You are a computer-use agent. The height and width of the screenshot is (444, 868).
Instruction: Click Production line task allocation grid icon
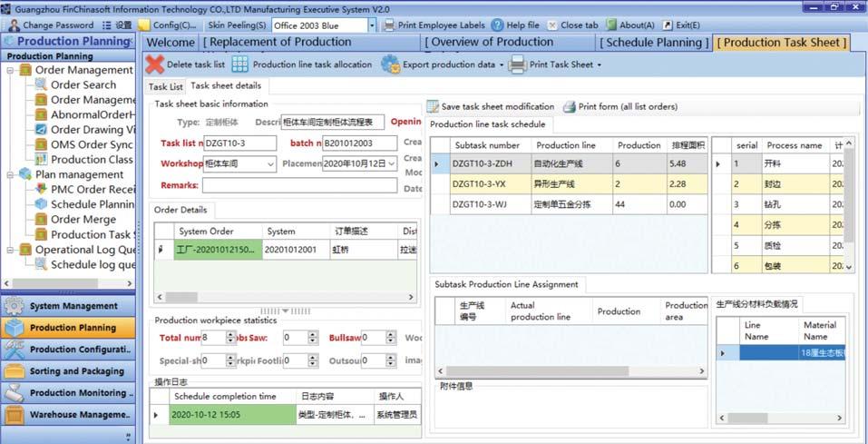tap(239, 64)
